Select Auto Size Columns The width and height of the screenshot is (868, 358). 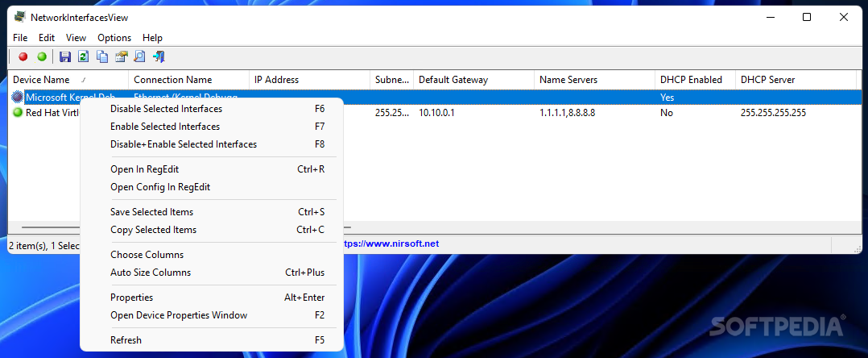coord(212,272)
